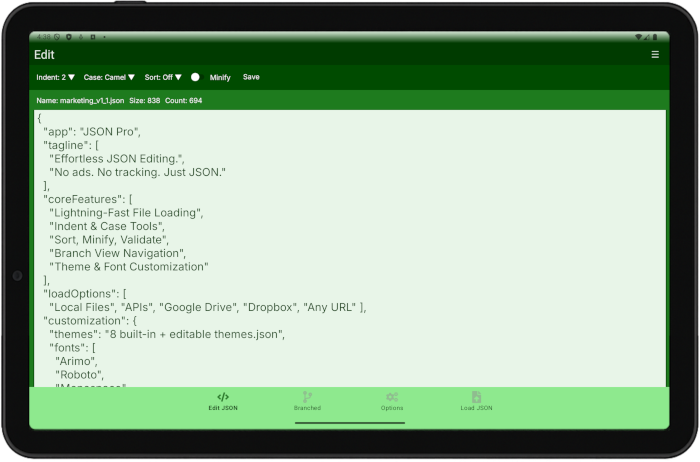Screen dimensions: 700x462
Task: Click the "loadOptions": [ line
Action: tap(85, 294)
